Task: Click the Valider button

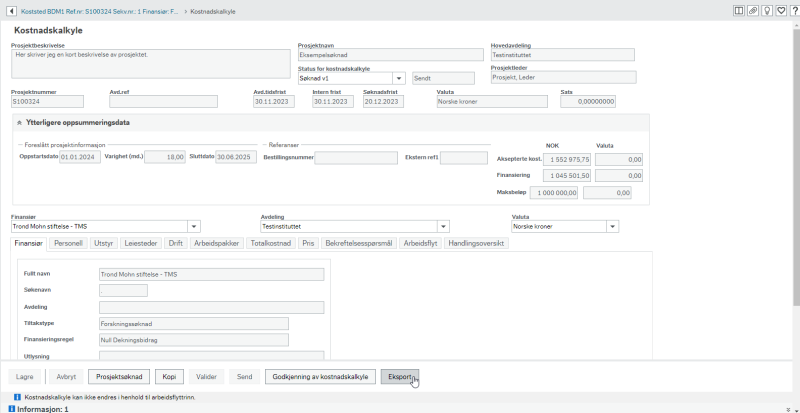Action: (x=207, y=377)
